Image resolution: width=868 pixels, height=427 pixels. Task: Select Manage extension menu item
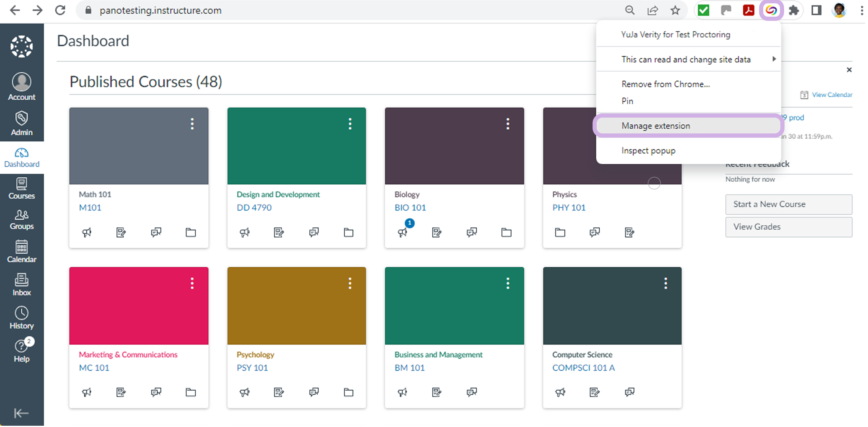click(x=689, y=126)
